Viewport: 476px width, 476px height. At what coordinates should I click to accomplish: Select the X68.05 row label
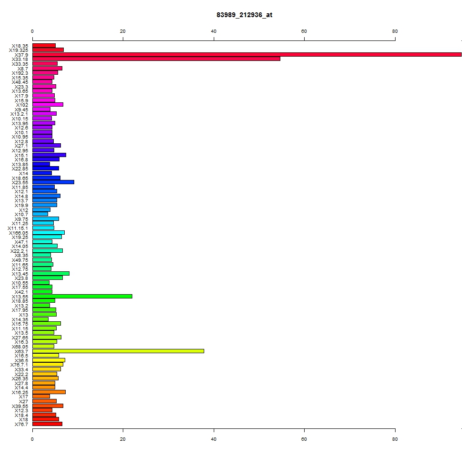[20, 347]
